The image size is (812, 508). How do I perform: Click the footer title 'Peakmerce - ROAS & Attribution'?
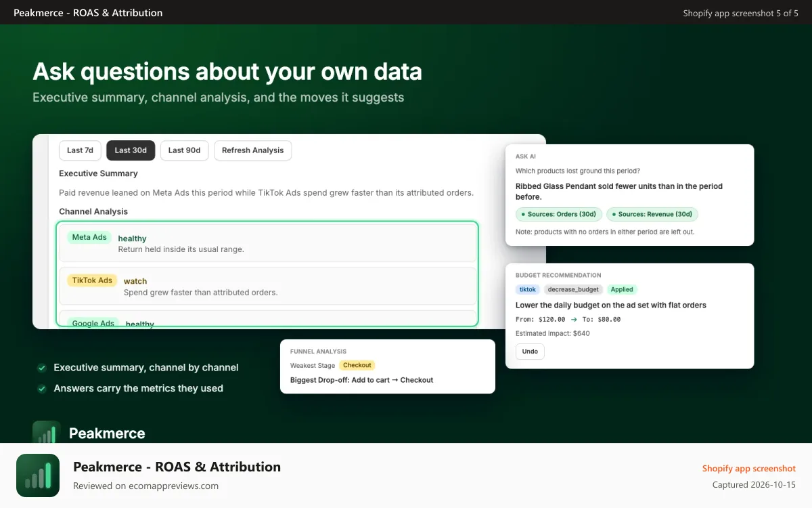(177, 467)
